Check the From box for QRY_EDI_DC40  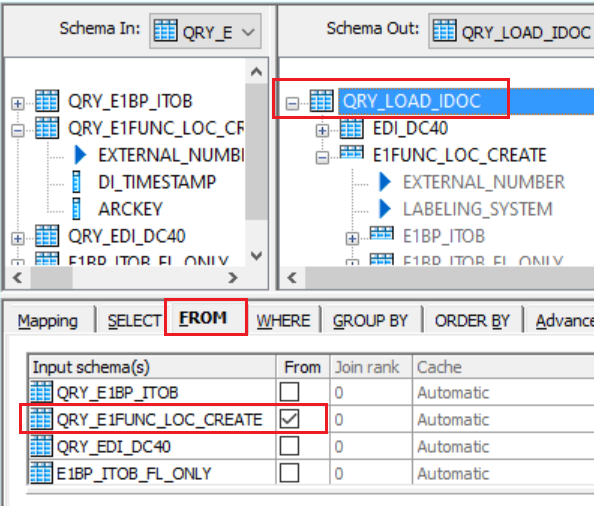(289, 446)
